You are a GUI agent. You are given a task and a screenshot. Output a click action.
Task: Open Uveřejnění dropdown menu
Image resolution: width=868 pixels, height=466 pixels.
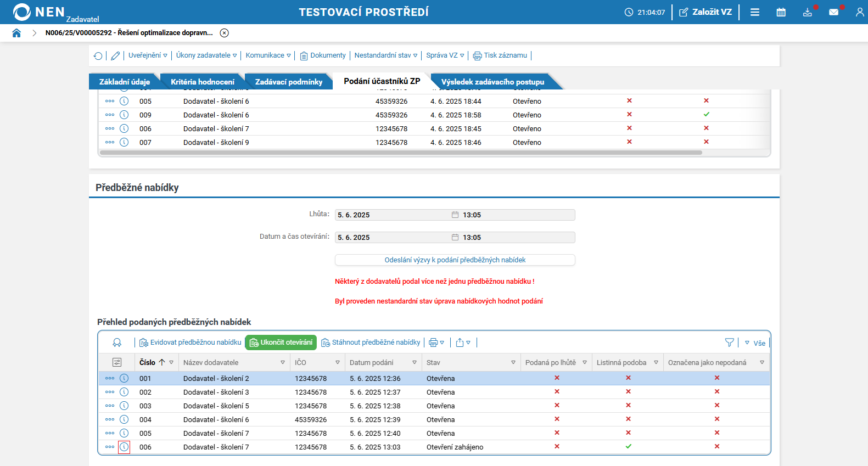coord(148,55)
